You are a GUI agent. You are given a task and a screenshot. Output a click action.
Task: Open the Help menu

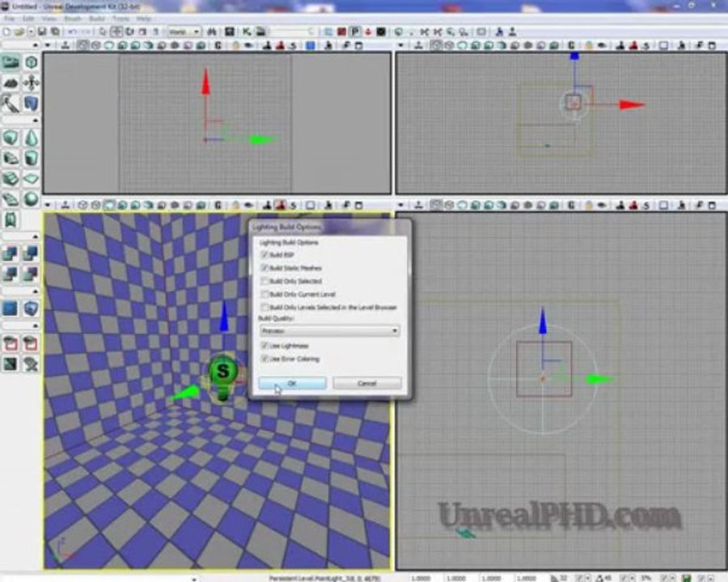[144, 19]
